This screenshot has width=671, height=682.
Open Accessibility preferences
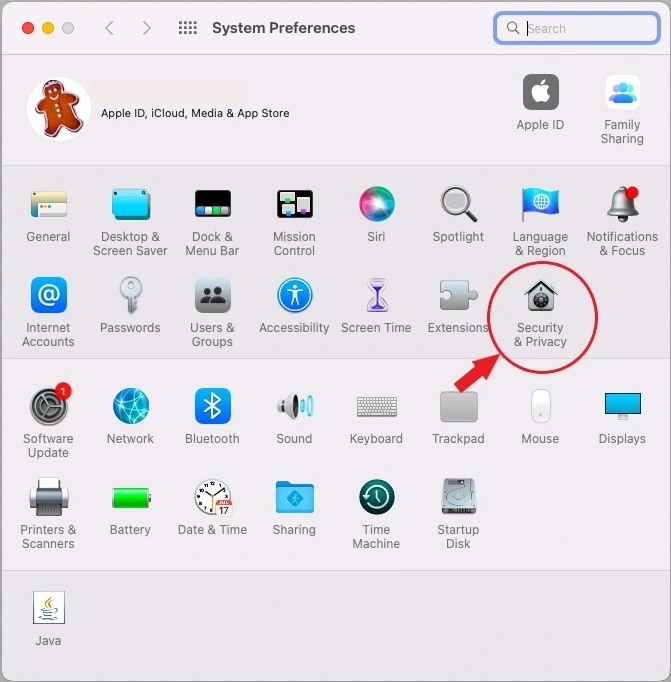294,295
